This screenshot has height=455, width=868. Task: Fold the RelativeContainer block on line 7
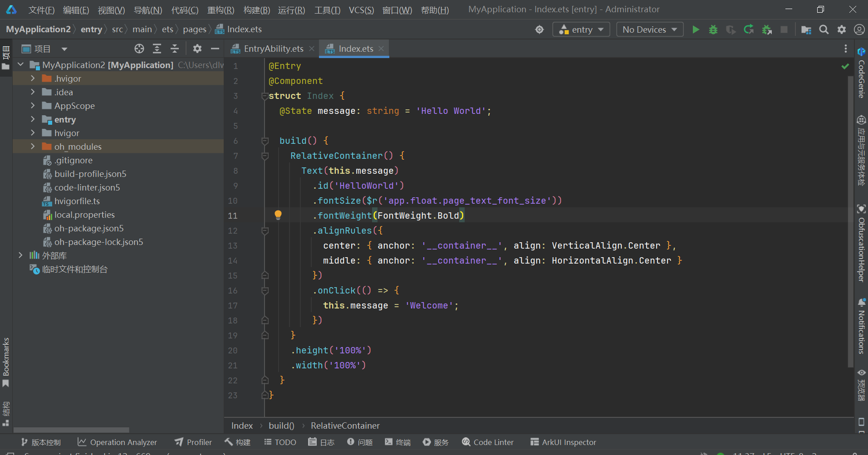265,156
